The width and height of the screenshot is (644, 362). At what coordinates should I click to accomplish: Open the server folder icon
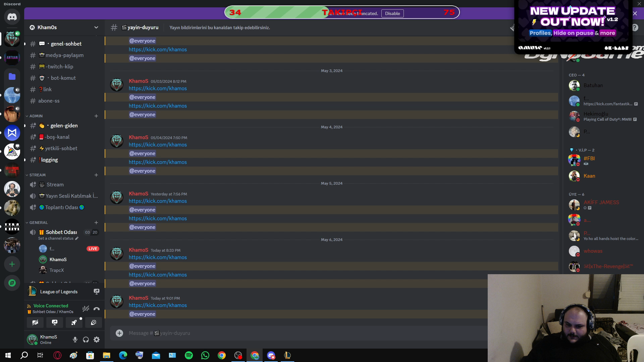tap(12, 76)
